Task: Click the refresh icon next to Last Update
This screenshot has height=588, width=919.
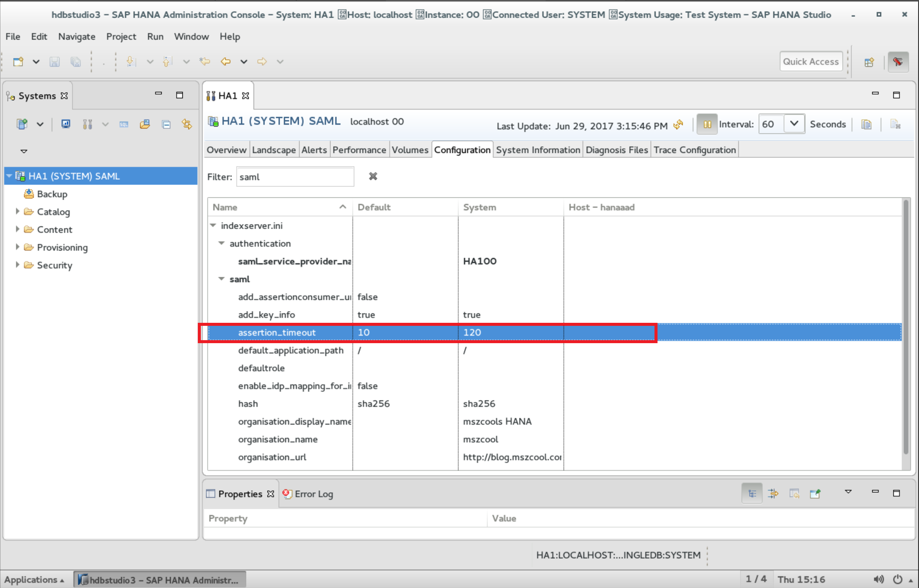Action: 678,124
